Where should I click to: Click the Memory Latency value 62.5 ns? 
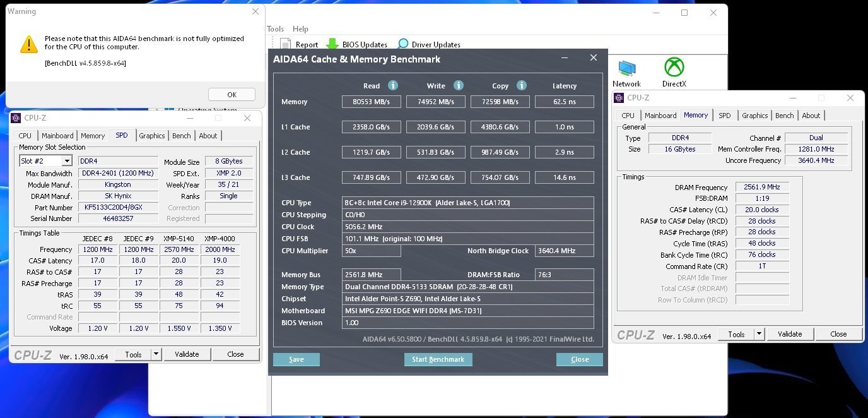tap(565, 102)
